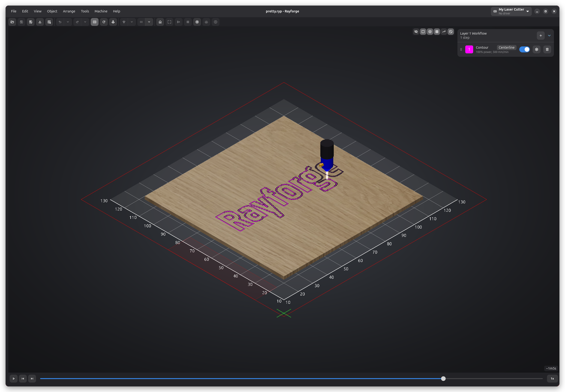Image resolution: width=565 pixels, height=392 pixels.
Task: Expand the distribute options dropdown
Action: click(x=149, y=22)
